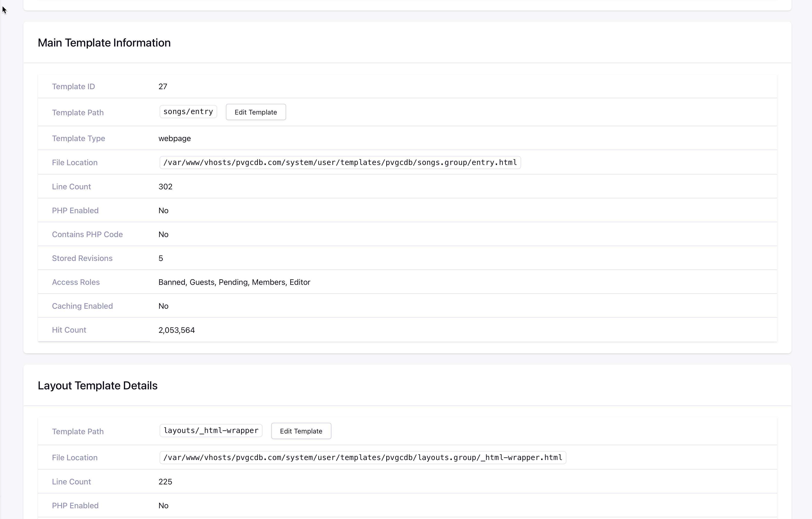Click the Stored Revisions label
This screenshot has height=519, width=812.
coord(82,258)
